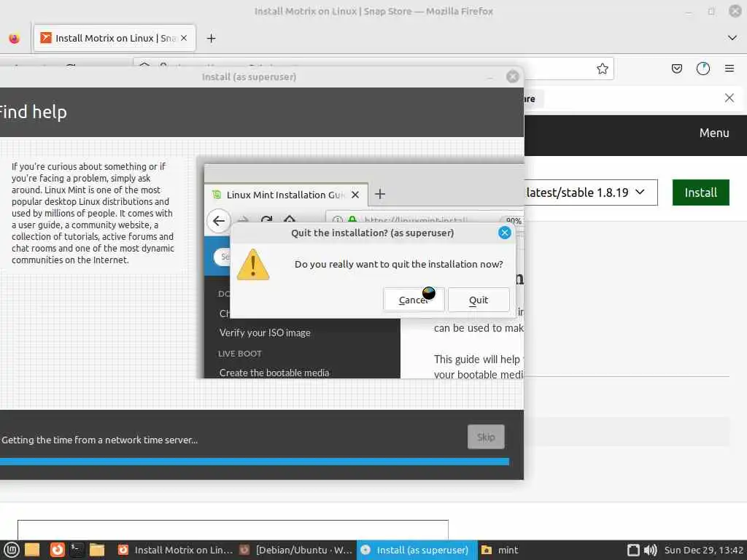
Task: Switch to '[Debian/Ubuntu · W...' taskbar window
Action: tap(296, 550)
